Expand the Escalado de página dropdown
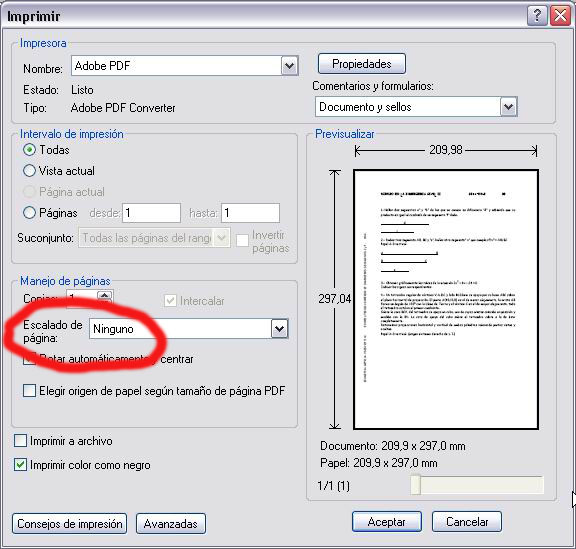 coord(280,329)
